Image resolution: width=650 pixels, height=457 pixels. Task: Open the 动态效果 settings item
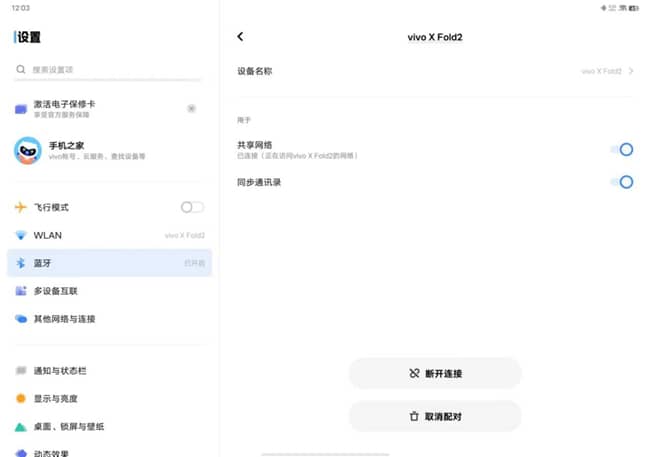55,451
